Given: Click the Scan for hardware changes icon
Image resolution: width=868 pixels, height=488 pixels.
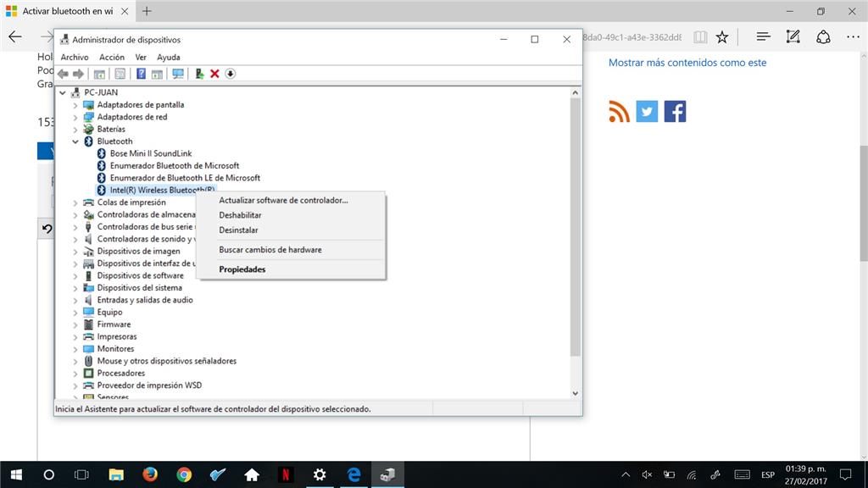Looking at the screenshot, I should [179, 74].
